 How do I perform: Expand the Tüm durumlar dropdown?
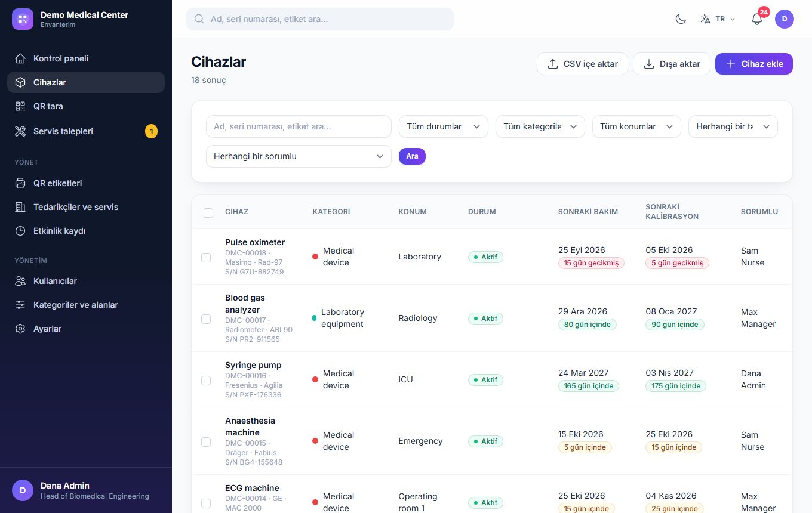[444, 126]
